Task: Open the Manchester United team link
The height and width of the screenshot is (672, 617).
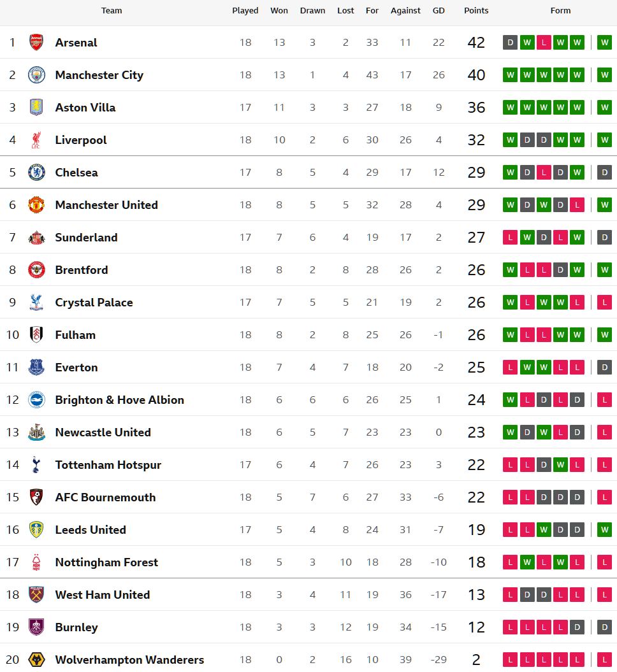Action: click(106, 205)
